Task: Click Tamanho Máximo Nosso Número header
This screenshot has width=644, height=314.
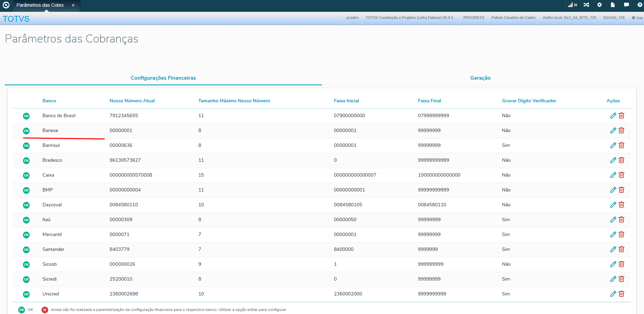Action: coord(234,101)
